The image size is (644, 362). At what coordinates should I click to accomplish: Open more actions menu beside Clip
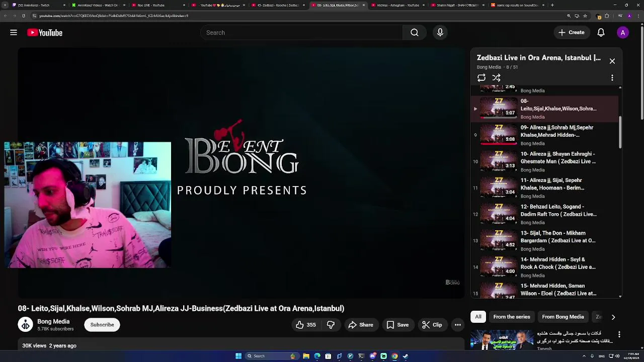coord(458,325)
